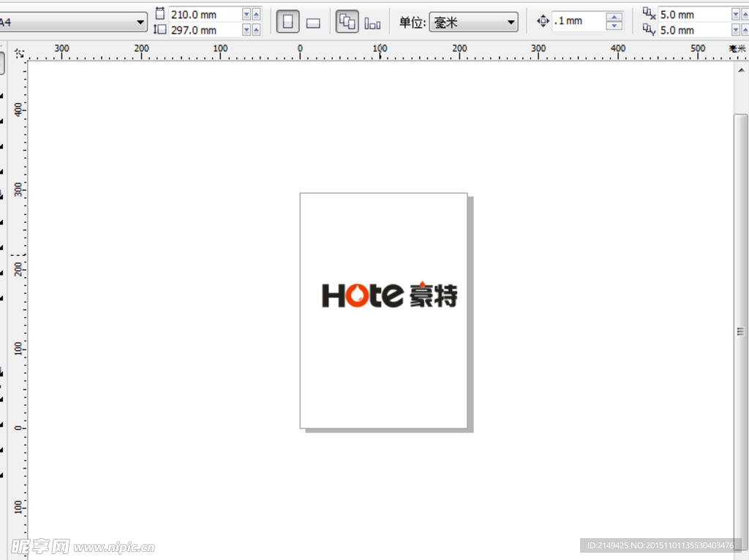Click the page width icon
The height and width of the screenshot is (560, 749).
(x=160, y=13)
